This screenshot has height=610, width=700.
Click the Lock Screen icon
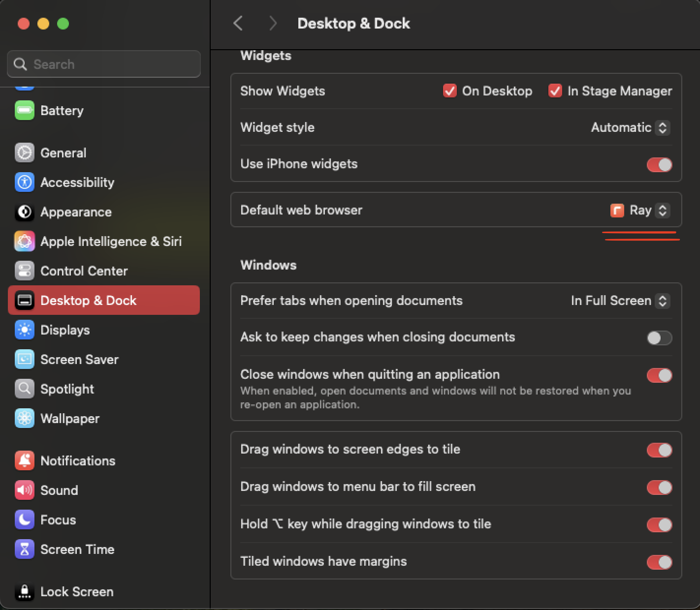tap(25, 592)
